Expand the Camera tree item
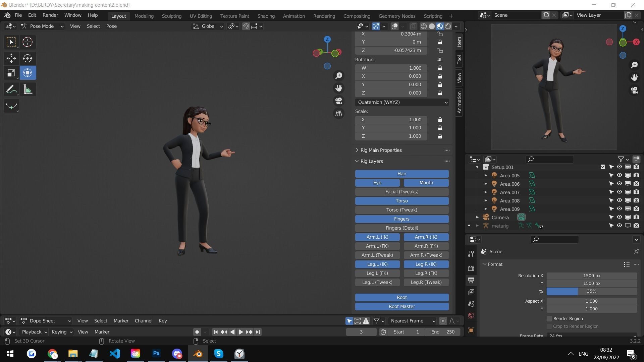 tap(477, 217)
